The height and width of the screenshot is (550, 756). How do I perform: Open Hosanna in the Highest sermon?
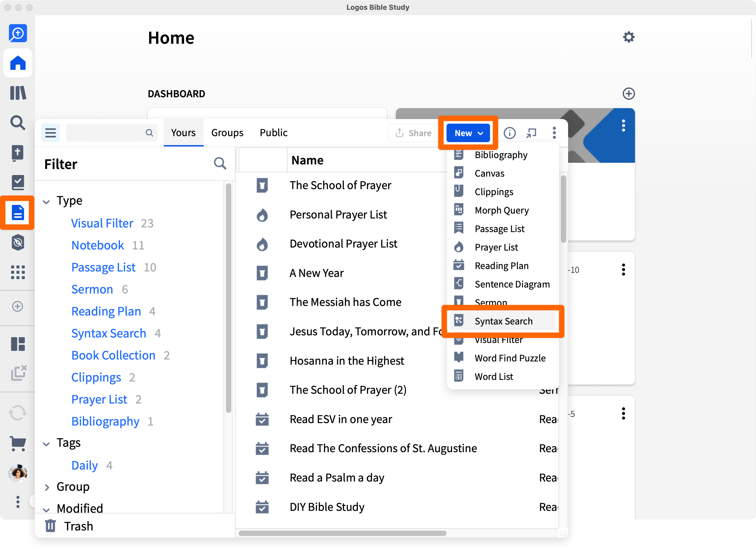pos(347,360)
